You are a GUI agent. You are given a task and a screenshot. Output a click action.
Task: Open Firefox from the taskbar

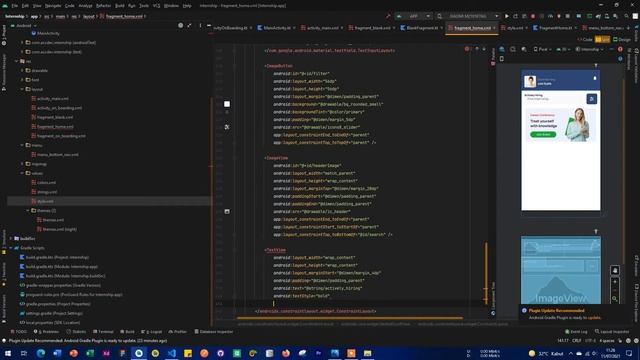pyautogui.click(x=286, y=353)
